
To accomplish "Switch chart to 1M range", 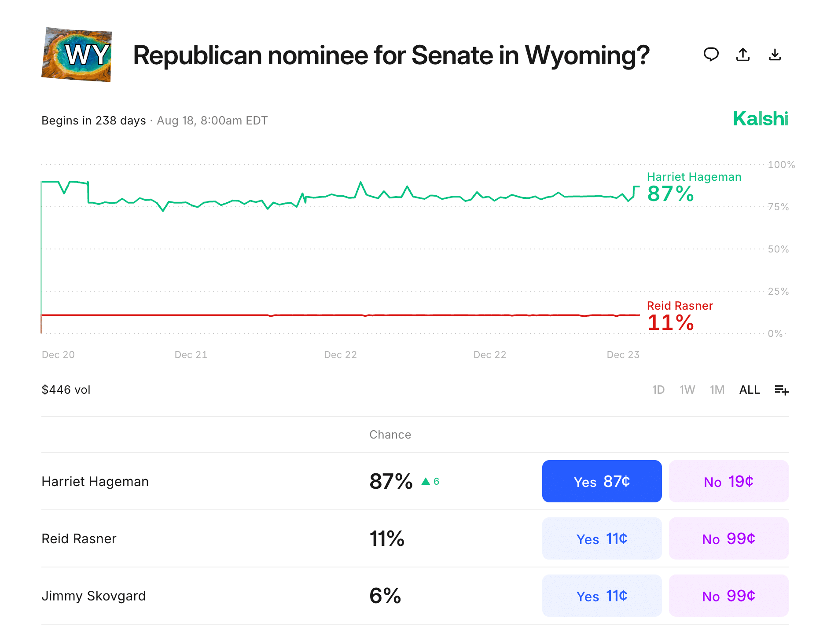I will tap(717, 390).
